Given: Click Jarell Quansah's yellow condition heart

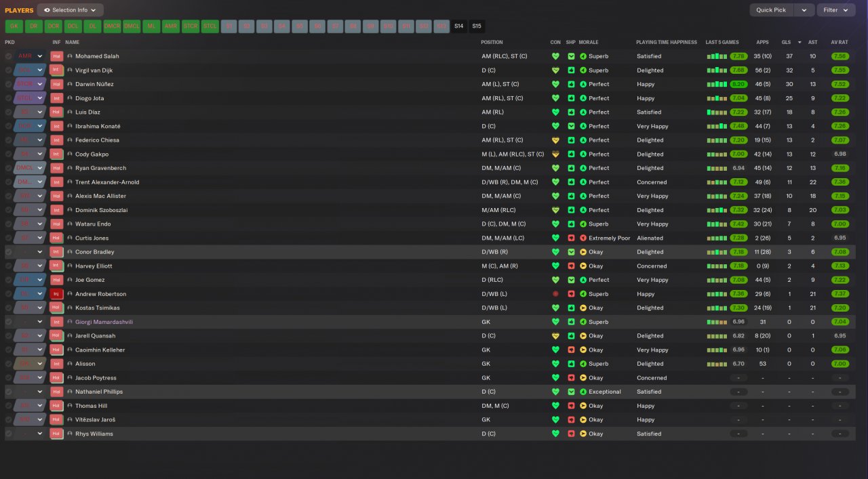Looking at the screenshot, I should click(x=555, y=336).
